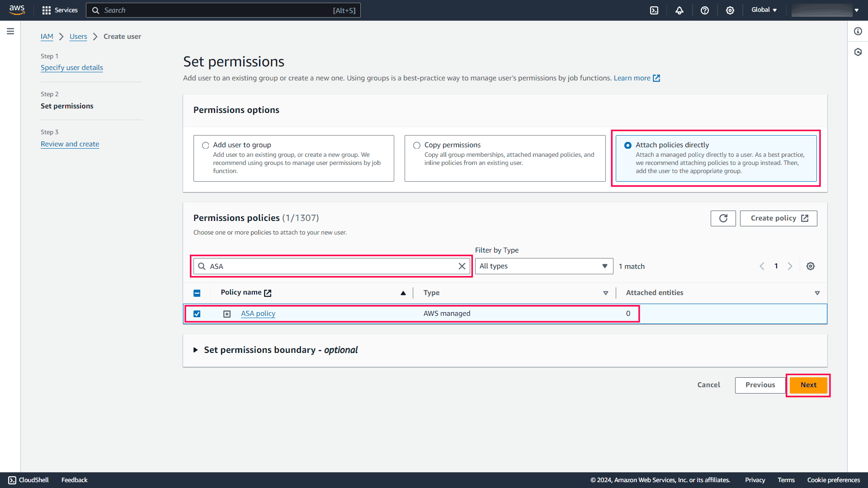The height and width of the screenshot is (488, 868).
Task: Open the Services grid menu
Action: pos(46,10)
